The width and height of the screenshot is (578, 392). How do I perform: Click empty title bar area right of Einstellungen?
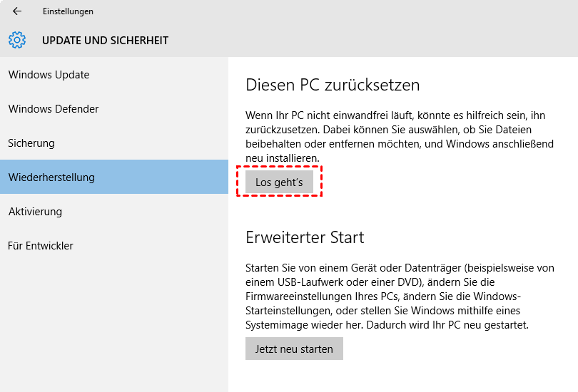point(321,11)
